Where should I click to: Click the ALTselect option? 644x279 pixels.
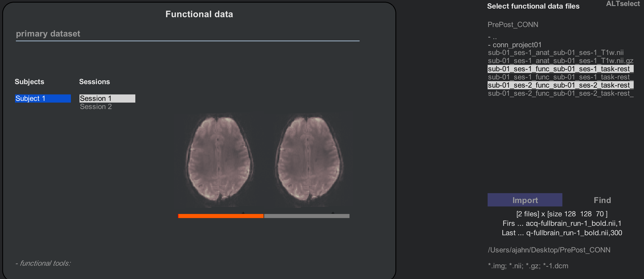click(623, 3)
